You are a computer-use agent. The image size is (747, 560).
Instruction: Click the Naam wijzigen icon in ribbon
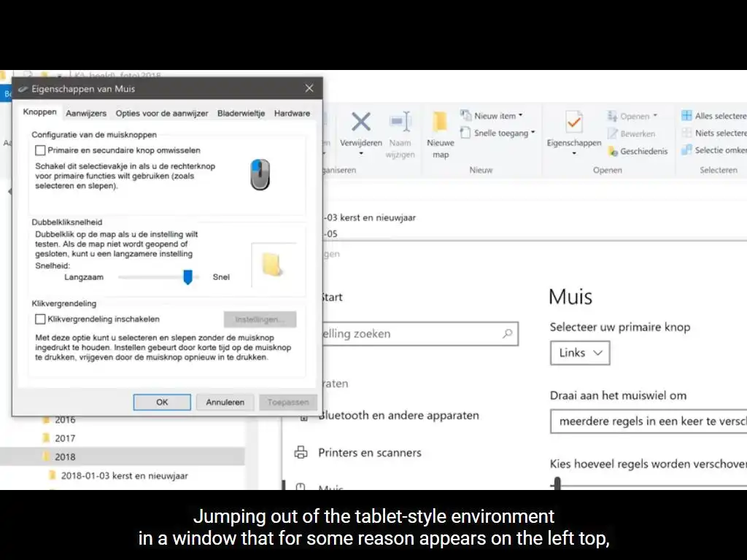pos(400,122)
